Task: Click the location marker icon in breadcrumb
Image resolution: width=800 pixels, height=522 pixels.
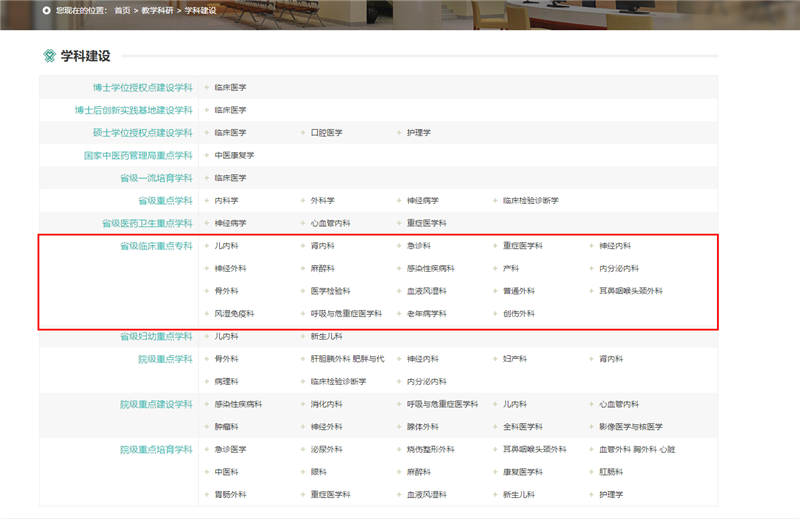Action: click(x=46, y=10)
